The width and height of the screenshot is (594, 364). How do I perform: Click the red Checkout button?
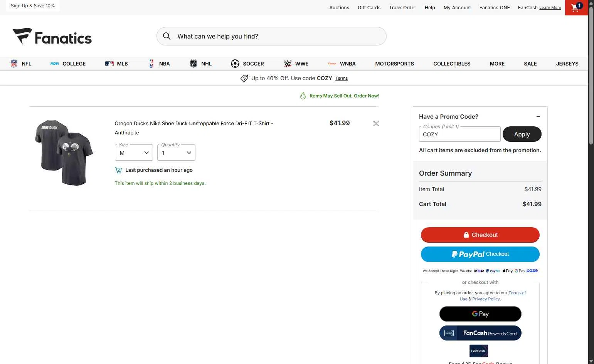[x=480, y=235]
